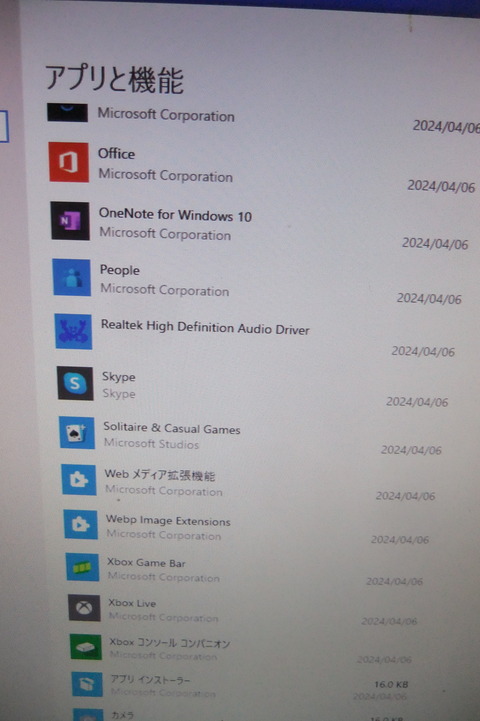This screenshot has height=721, width=480.
Task: Click the Web メディア拡張機能 row date
Action: (x=405, y=496)
